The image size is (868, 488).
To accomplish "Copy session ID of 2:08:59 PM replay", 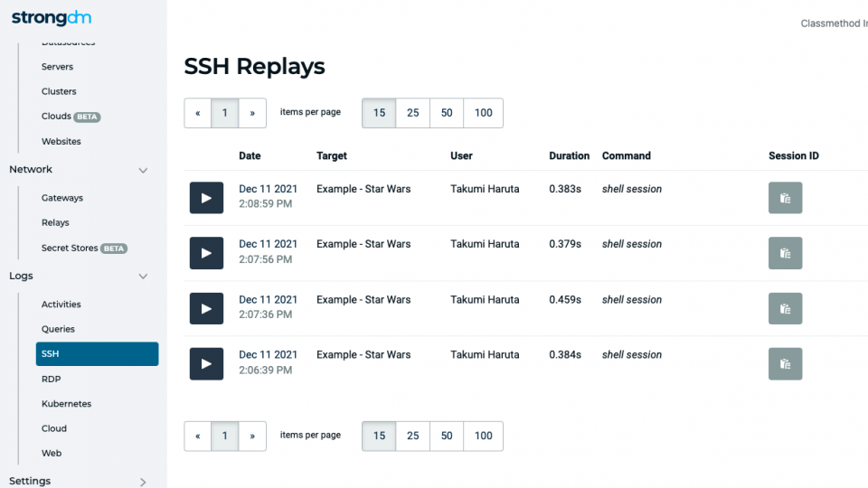I will (x=785, y=198).
